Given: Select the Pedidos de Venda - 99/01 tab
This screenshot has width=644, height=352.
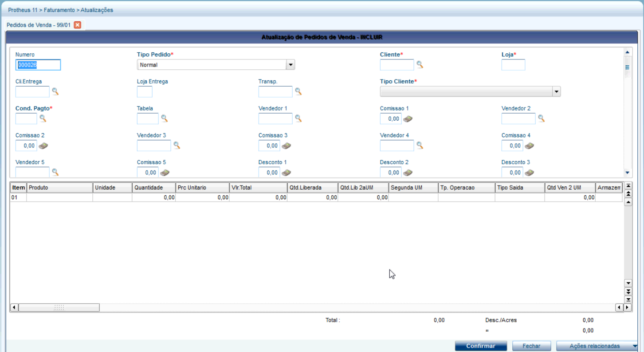Looking at the screenshot, I should click(x=39, y=25).
